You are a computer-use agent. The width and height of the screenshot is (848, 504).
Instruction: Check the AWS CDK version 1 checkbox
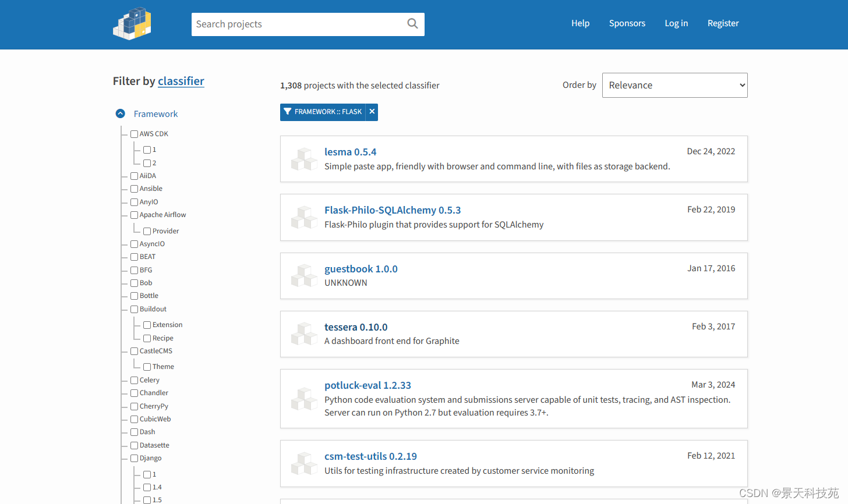[x=147, y=150]
